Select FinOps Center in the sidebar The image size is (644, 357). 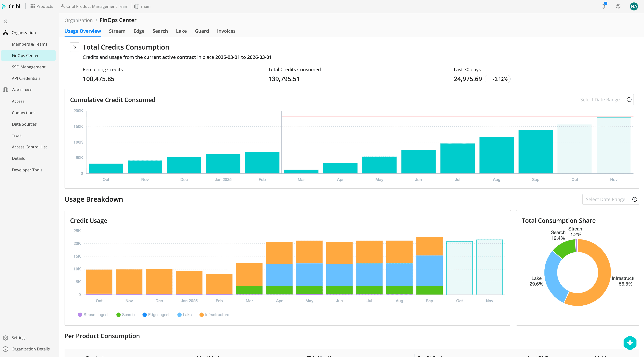(x=25, y=56)
